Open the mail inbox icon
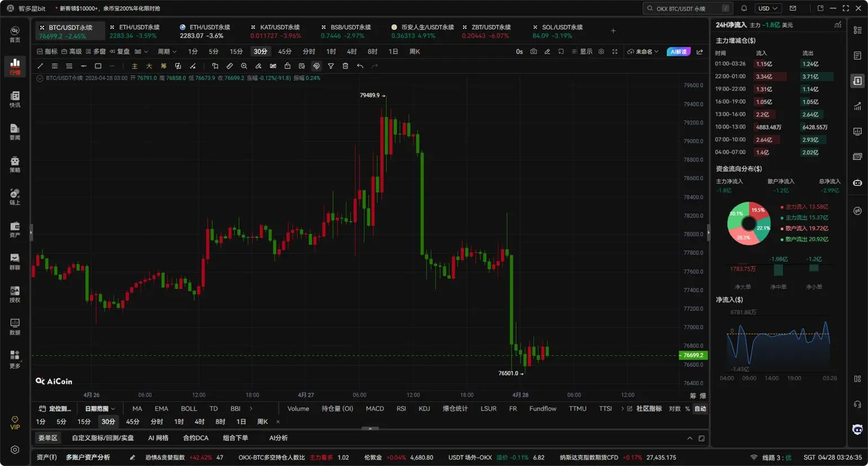Image resolution: width=868 pixels, height=466 pixels. point(793,8)
